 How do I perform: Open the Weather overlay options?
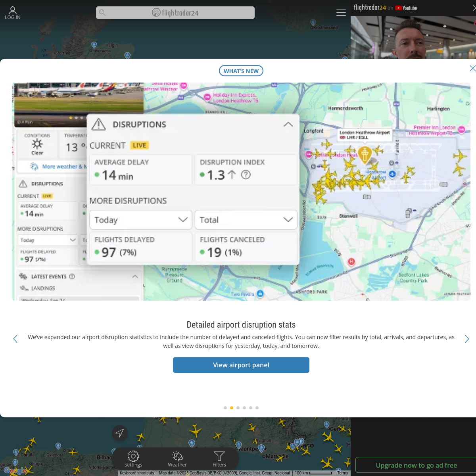pyautogui.click(x=177, y=459)
